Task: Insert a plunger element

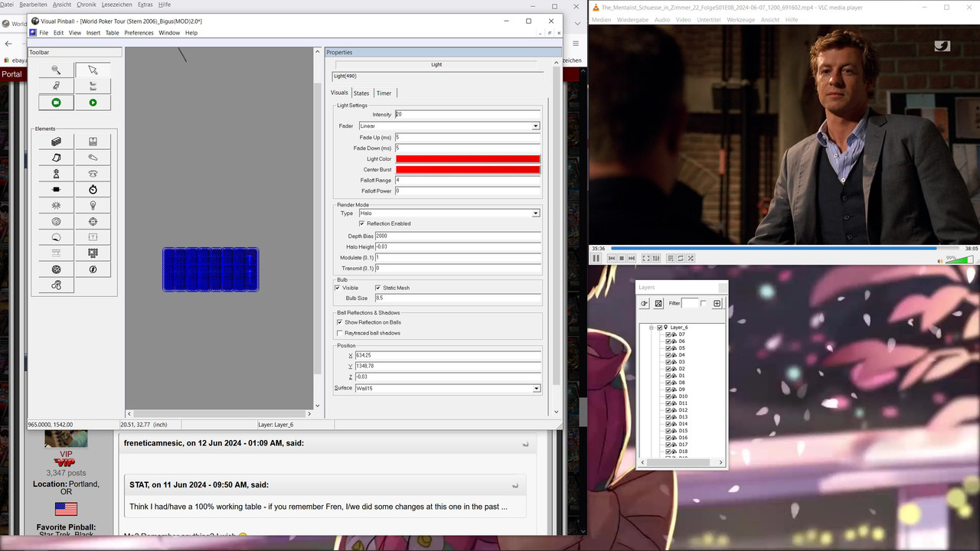Action: click(56, 174)
